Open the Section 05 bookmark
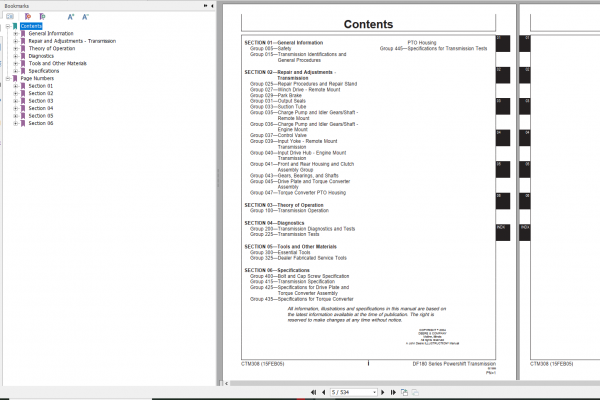The image size is (600, 400). pyautogui.click(x=41, y=116)
